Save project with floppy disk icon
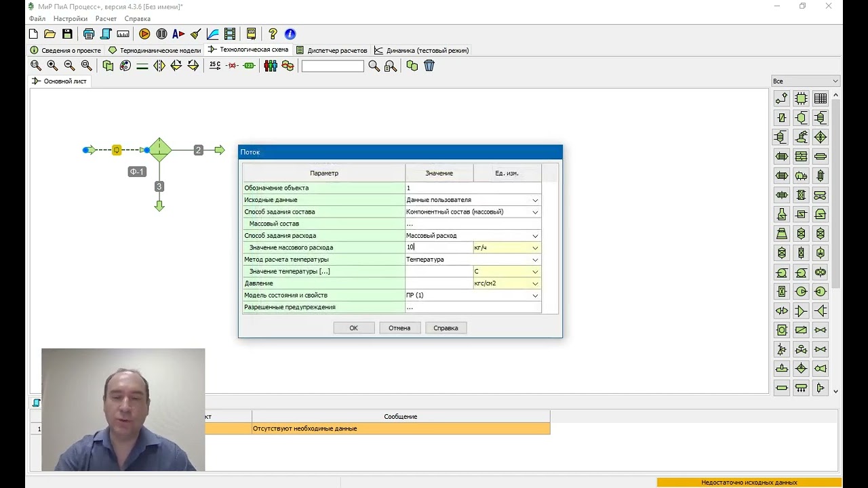Image resolution: width=868 pixels, height=488 pixels. click(67, 34)
